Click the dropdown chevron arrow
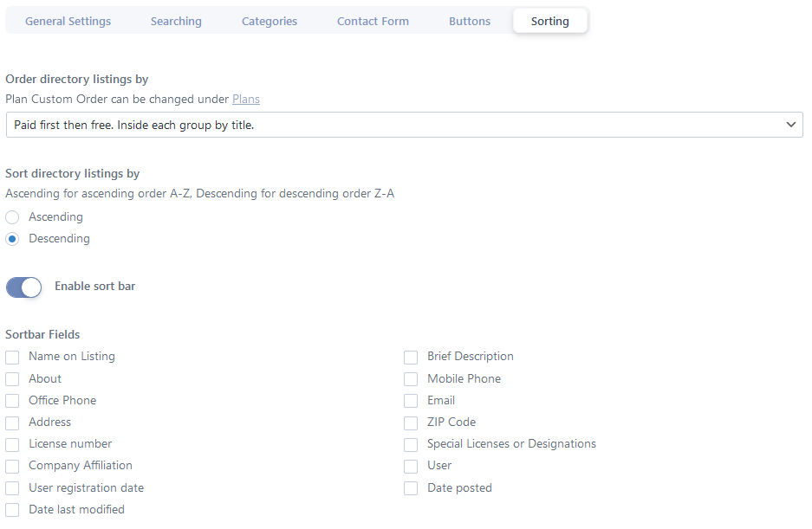The height and width of the screenshot is (529, 812). click(x=790, y=125)
